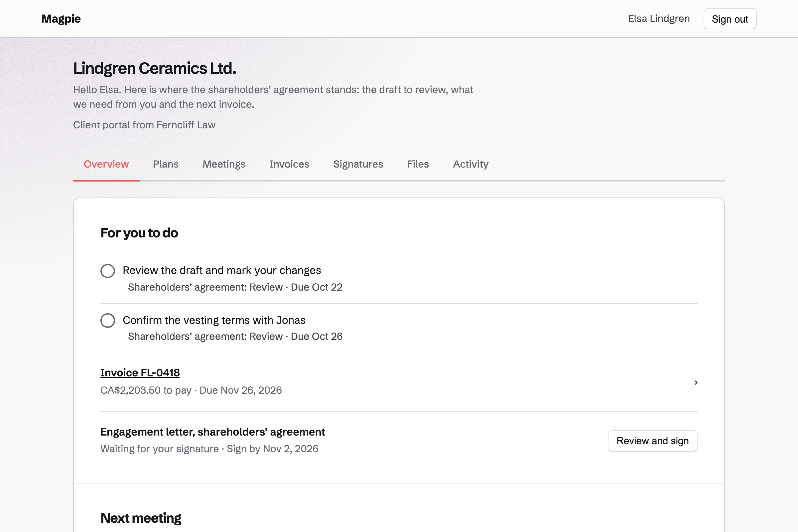Click 'Review the draft and mark your changes'
The image size is (798, 532).
pyautogui.click(x=222, y=270)
